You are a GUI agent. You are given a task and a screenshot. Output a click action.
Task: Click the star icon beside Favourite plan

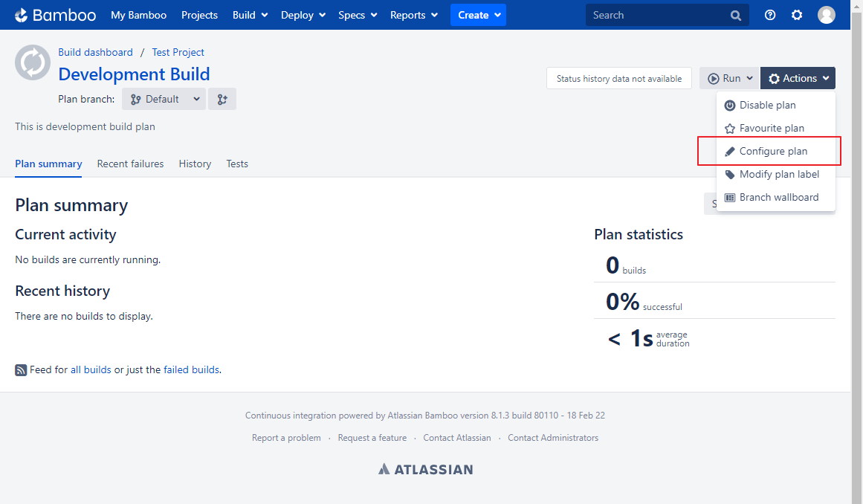click(x=730, y=128)
